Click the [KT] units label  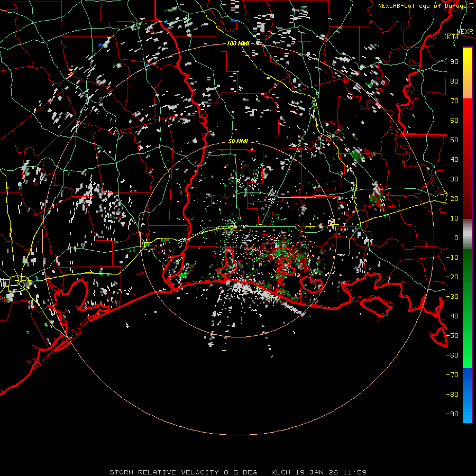click(451, 36)
